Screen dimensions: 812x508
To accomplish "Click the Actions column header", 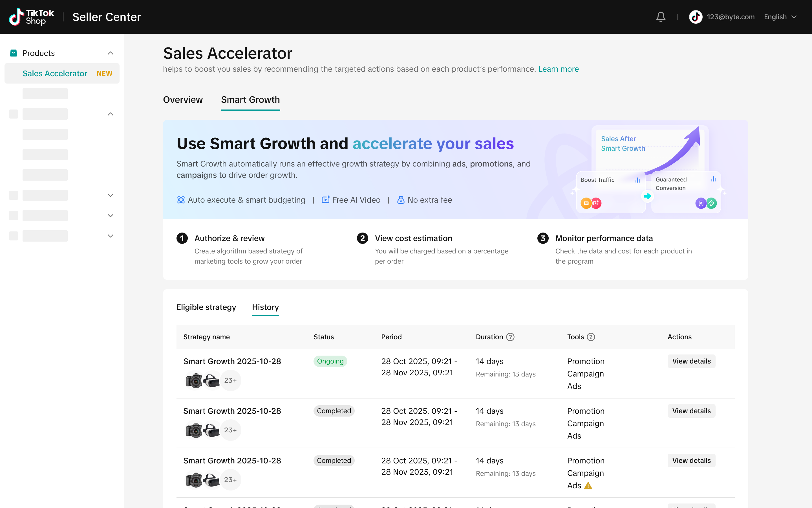I will tap(679, 337).
